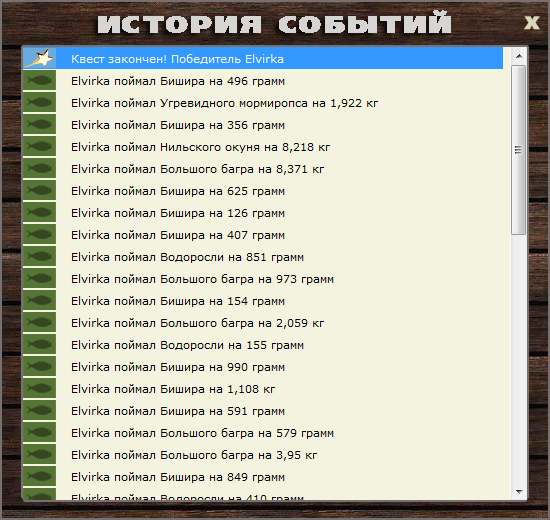The width and height of the screenshot is (550, 520).
Task: Select 'Elvirka поймал Бишира на 990 грамм'
Action: coord(263,366)
